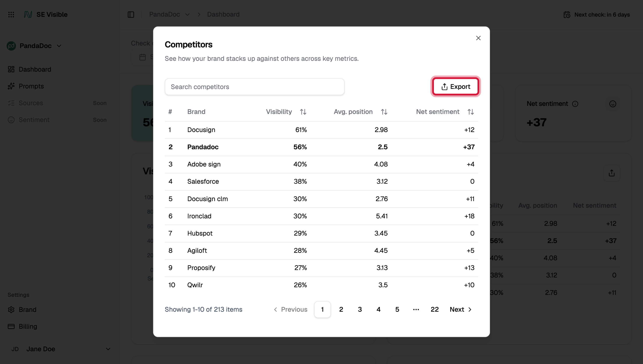This screenshot has width=643, height=364.
Task: Open the apps grid menu icon
Action: click(11, 14)
